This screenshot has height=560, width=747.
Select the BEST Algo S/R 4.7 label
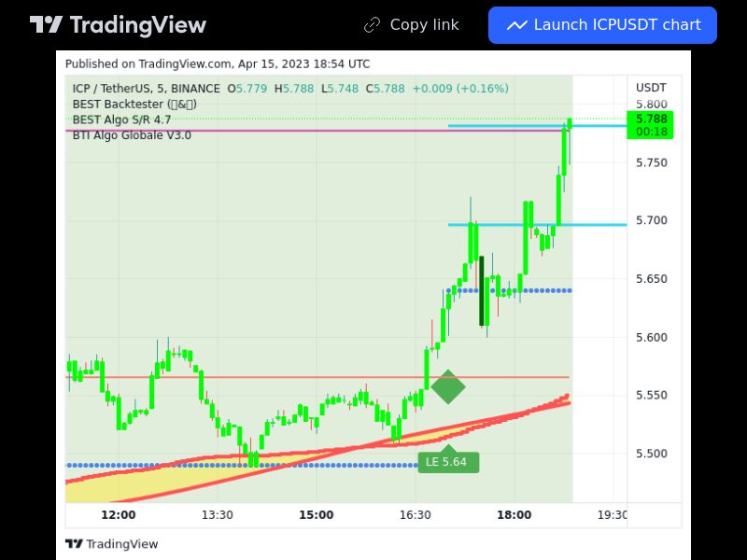tap(121, 119)
